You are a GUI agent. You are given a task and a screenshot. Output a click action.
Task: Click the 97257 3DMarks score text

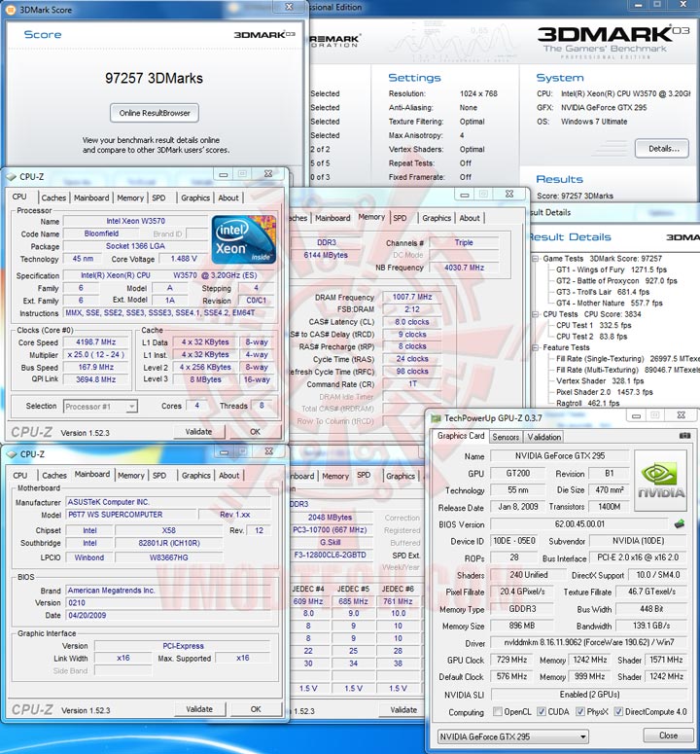tap(154, 78)
